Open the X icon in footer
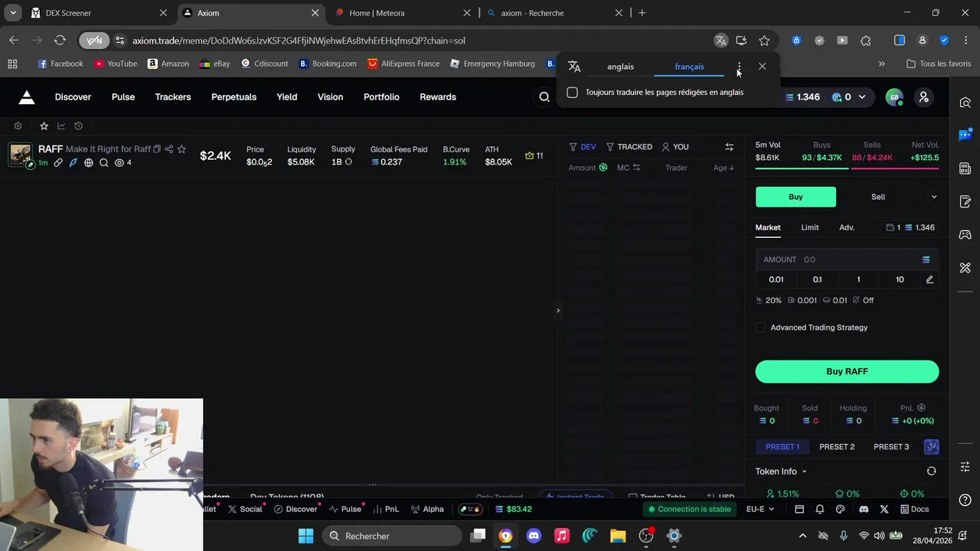 [x=884, y=509]
